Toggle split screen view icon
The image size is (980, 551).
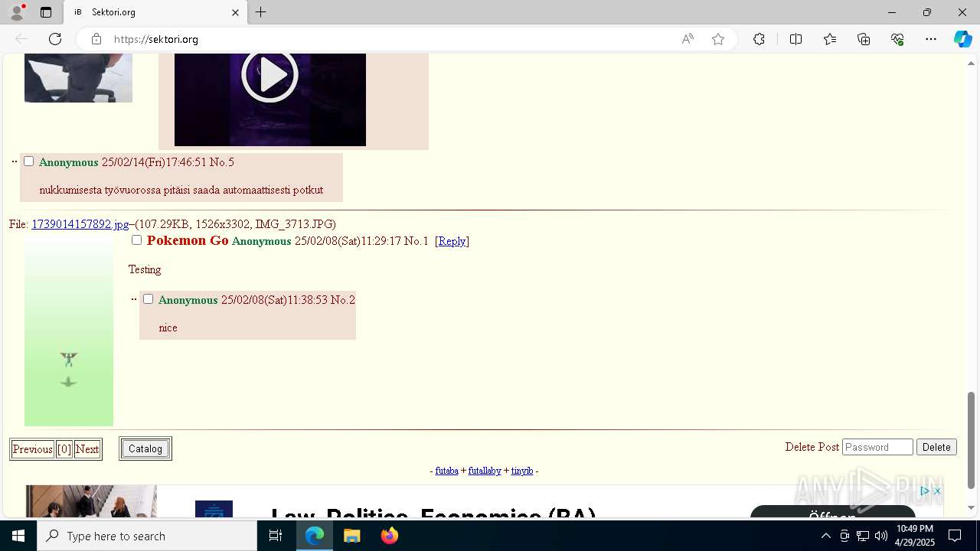795,39
